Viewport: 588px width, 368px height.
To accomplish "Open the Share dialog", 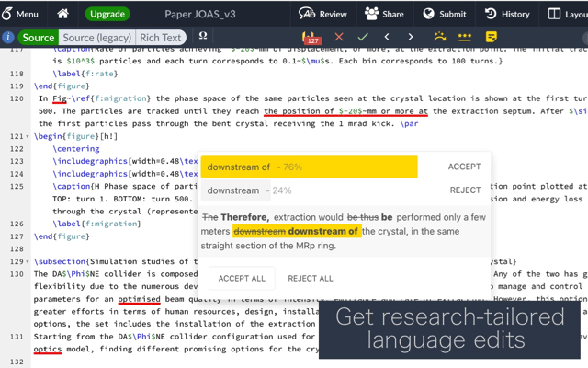I will coord(384,14).
